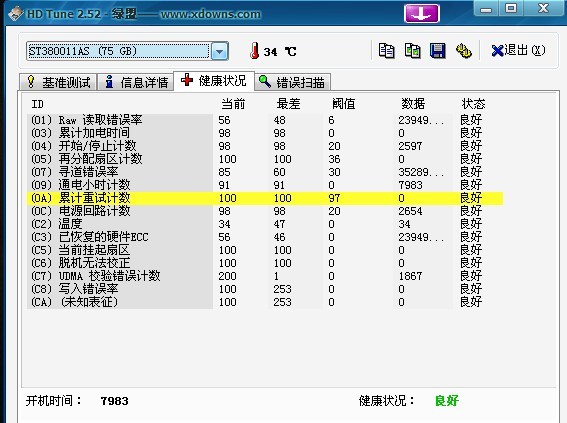
Task: Click the 状态 column header
Action: coord(473,104)
